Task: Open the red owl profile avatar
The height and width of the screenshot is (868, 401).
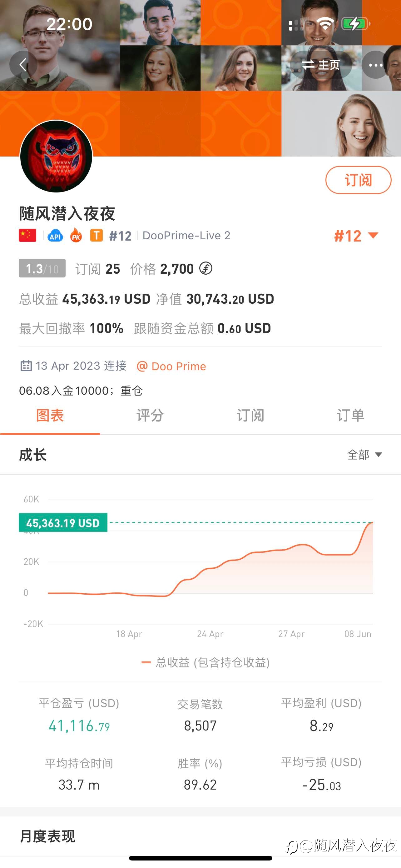Action: point(56,156)
